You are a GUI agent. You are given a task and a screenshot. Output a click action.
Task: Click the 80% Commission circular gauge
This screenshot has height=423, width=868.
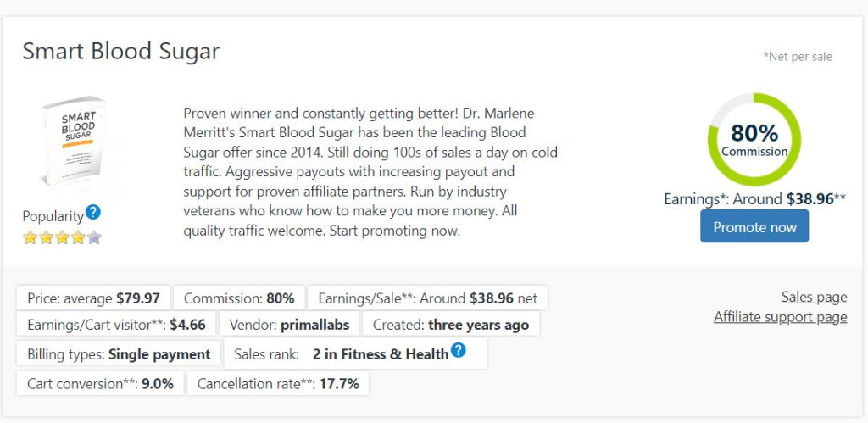pyautogui.click(x=754, y=140)
